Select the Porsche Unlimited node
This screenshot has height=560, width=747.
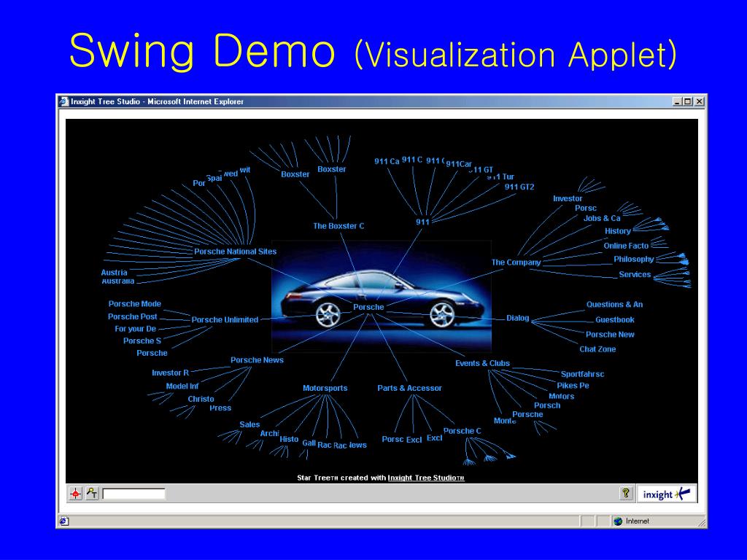[x=225, y=320]
